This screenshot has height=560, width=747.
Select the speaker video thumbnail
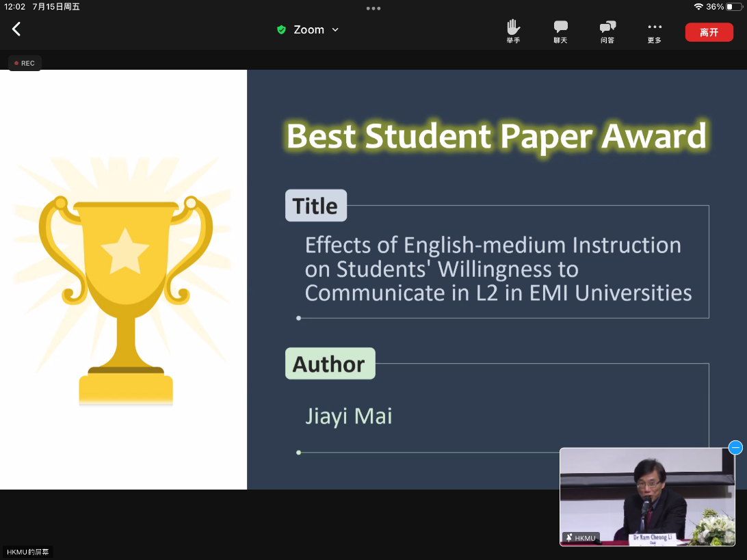click(x=646, y=496)
